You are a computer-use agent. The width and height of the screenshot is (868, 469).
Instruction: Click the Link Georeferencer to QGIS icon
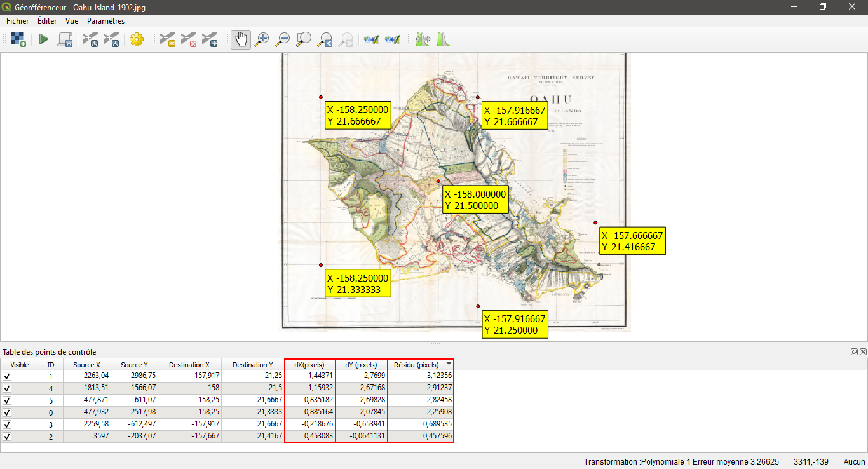[371, 39]
